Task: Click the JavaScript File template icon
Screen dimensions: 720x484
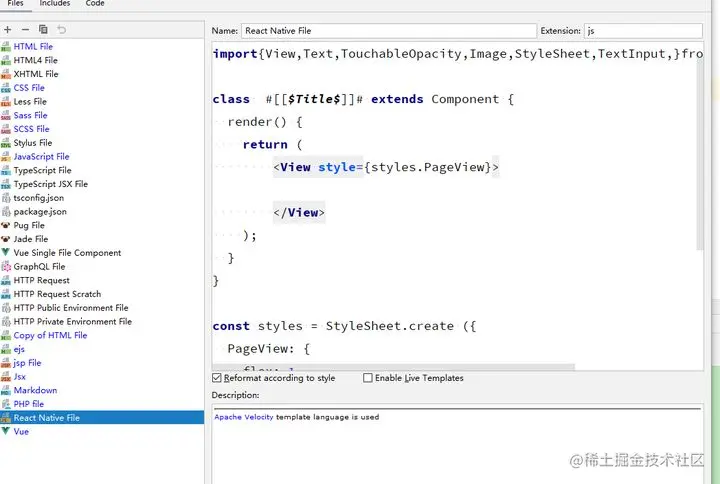Action: pyautogui.click(x=6, y=157)
